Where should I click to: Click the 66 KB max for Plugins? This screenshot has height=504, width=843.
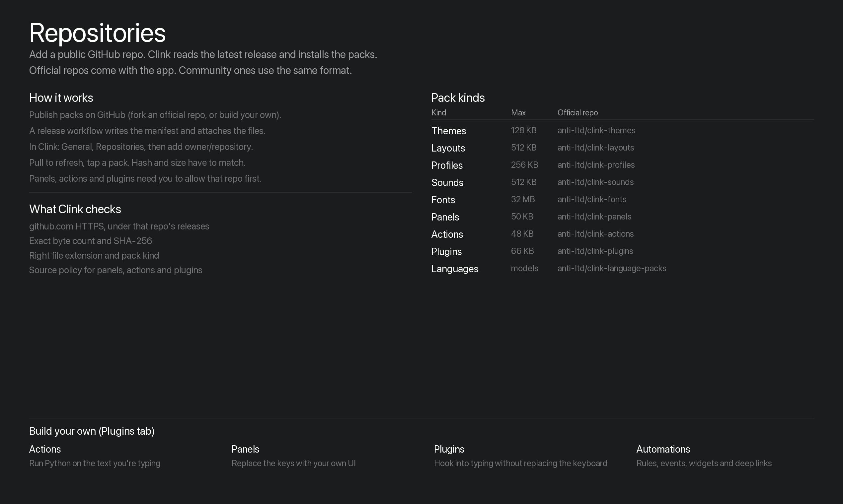(522, 251)
